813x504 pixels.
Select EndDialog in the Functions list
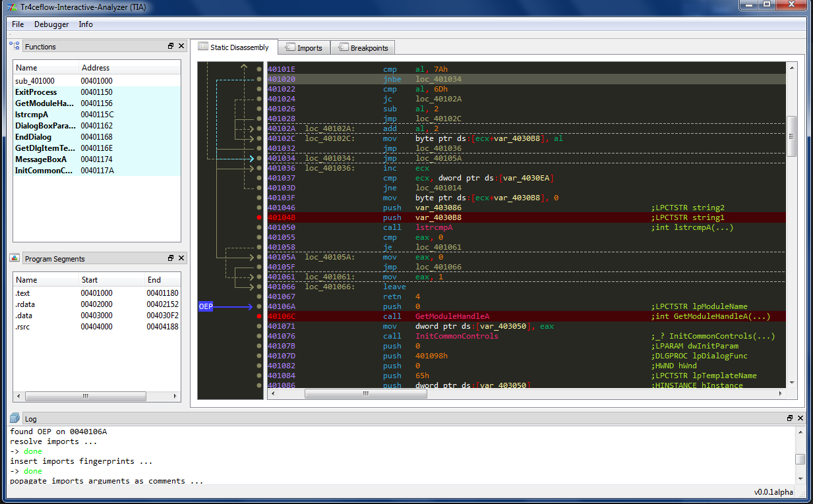(x=97, y=137)
